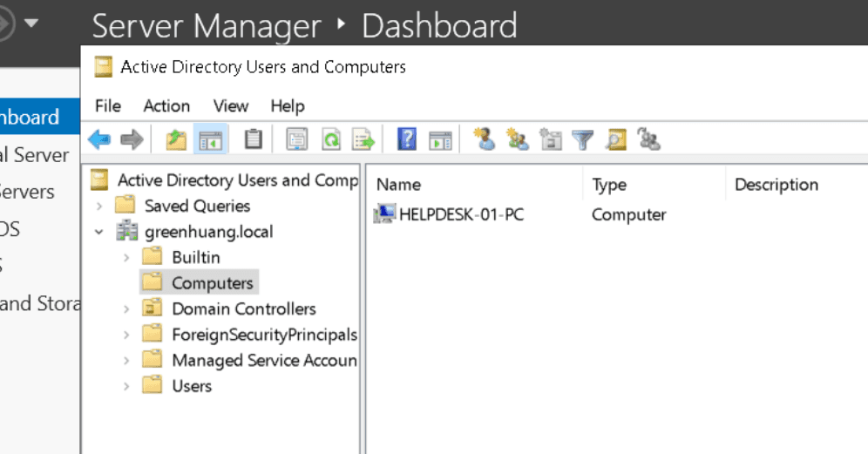Select the Users container in tree
The height and width of the screenshot is (454, 868).
(192, 386)
